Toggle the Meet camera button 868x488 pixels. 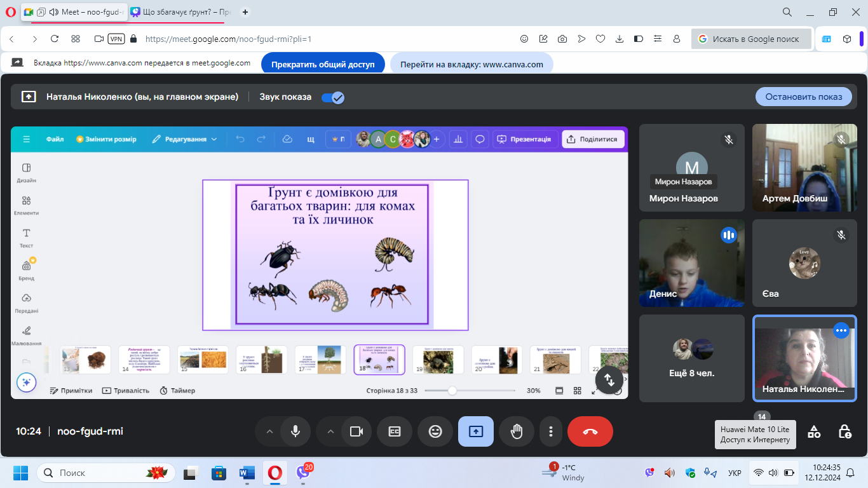(356, 431)
